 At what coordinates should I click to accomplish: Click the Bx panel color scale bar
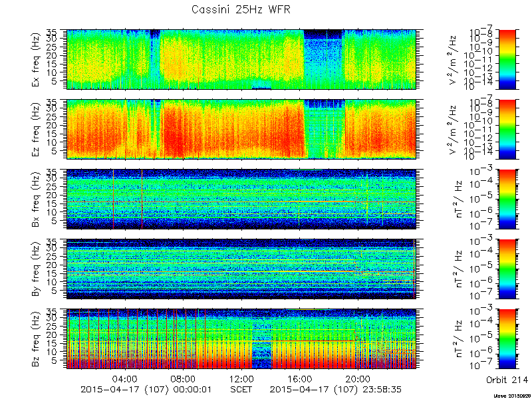[507, 199]
